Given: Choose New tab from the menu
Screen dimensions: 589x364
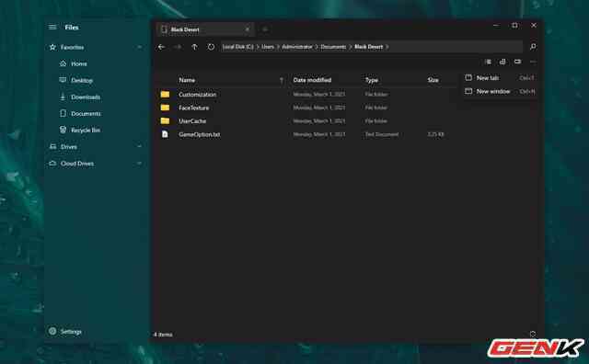Looking at the screenshot, I should tap(500, 78).
